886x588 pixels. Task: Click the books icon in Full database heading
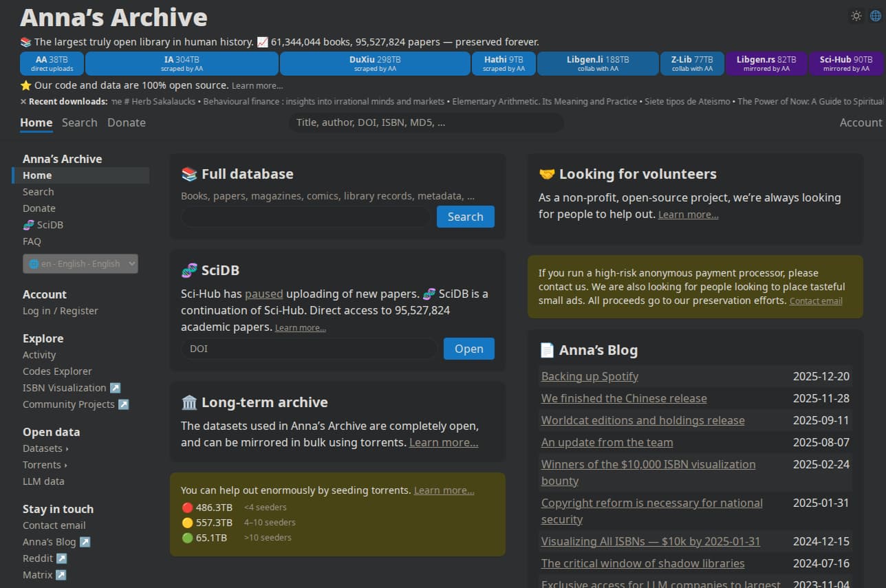tap(189, 174)
